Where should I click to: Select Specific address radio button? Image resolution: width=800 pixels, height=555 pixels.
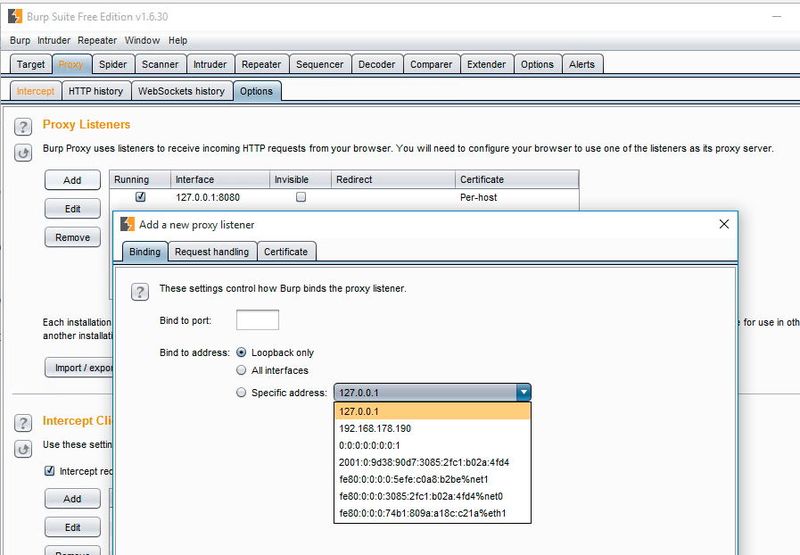coord(241,392)
